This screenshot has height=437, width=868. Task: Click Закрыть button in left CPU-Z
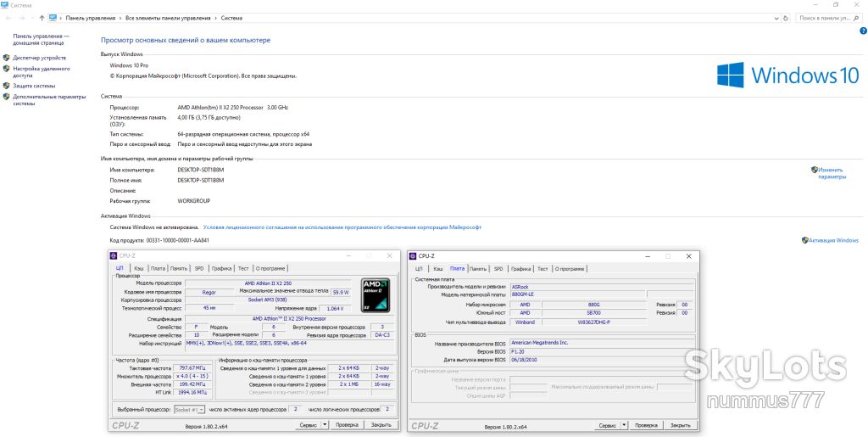[381, 425]
